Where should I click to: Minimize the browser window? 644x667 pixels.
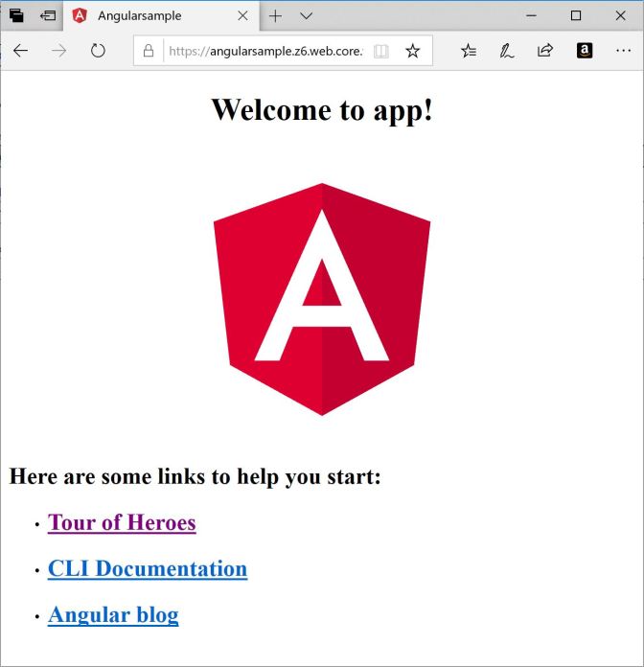531,15
